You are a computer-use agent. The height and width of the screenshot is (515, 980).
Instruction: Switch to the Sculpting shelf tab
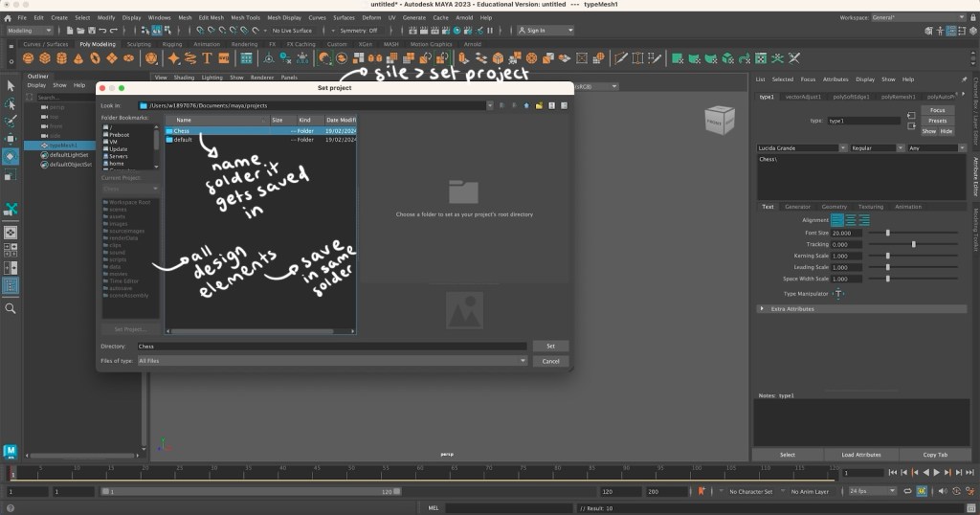click(x=140, y=44)
